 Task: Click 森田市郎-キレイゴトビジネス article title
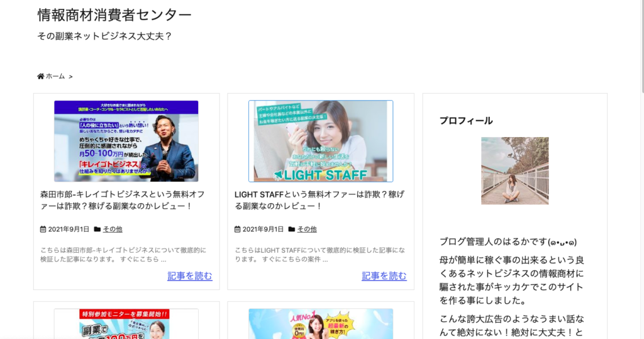[123, 200]
